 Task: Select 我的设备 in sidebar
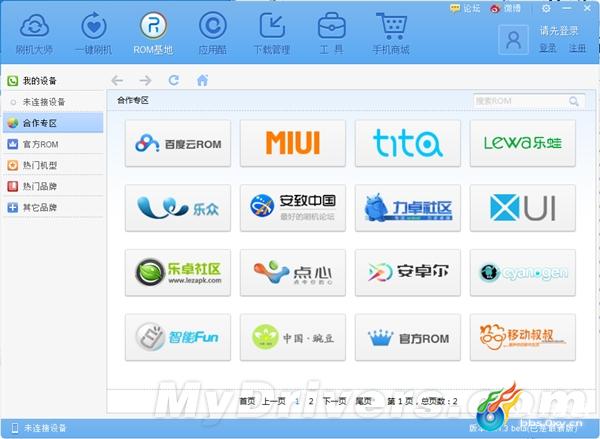coord(53,81)
